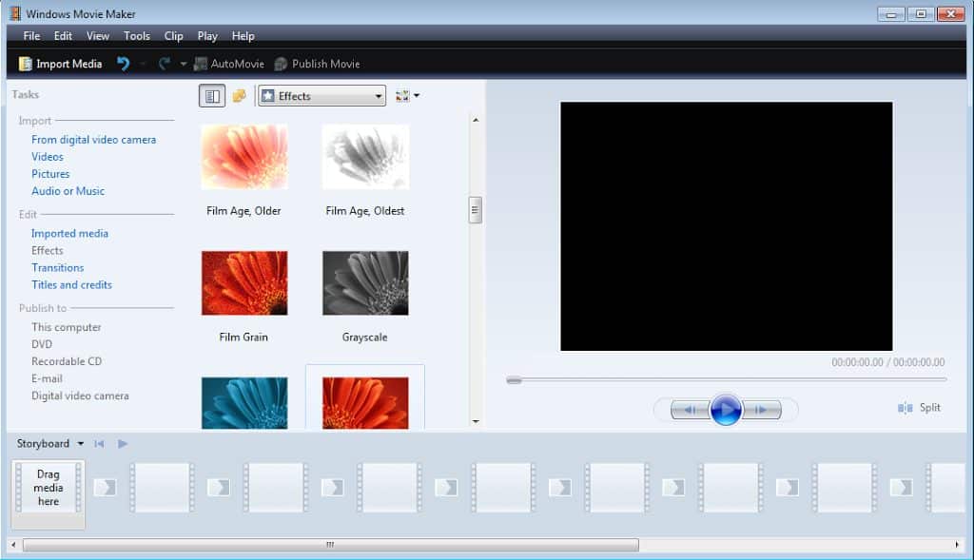The height and width of the screenshot is (560, 974).
Task: Open the Clip menu
Action: (x=173, y=36)
